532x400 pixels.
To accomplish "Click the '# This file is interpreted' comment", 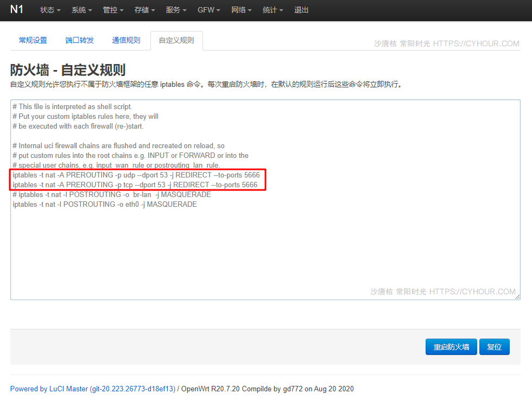I will click(x=72, y=107).
